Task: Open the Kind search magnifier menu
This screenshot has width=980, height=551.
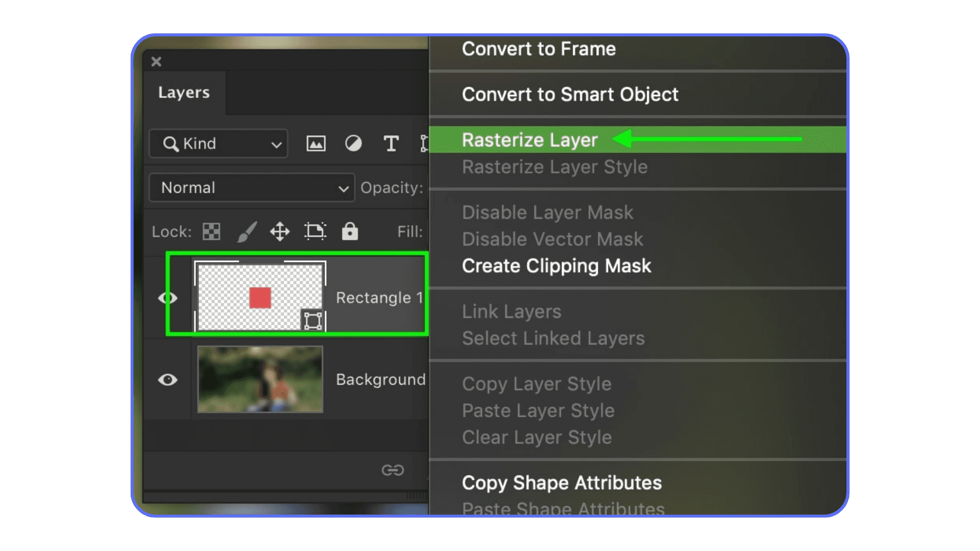Action: (170, 143)
